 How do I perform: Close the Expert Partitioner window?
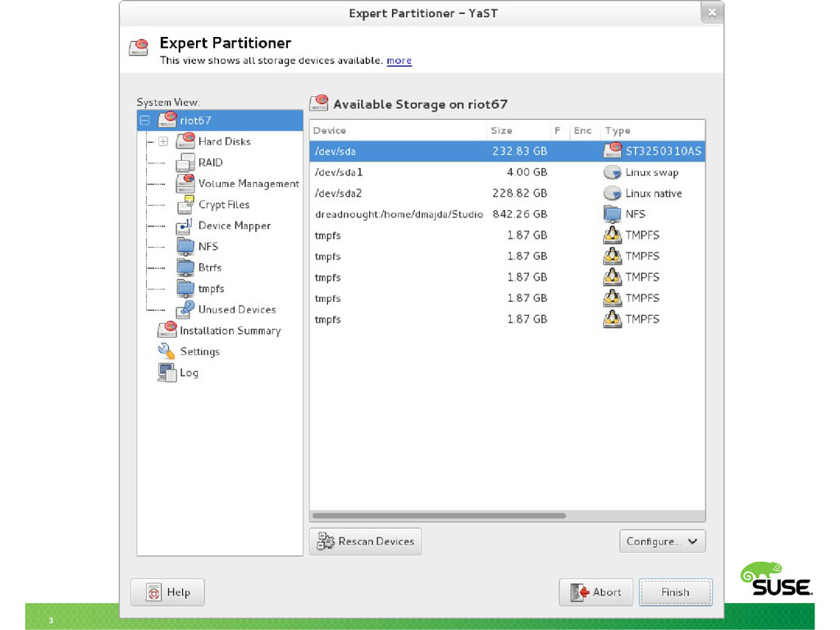pyautogui.click(x=712, y=12)
